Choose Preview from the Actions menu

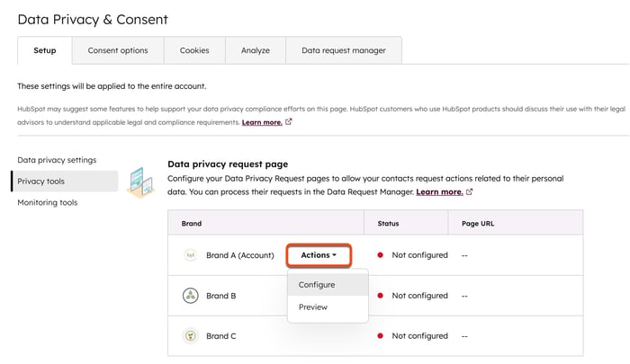pos(328,307)
